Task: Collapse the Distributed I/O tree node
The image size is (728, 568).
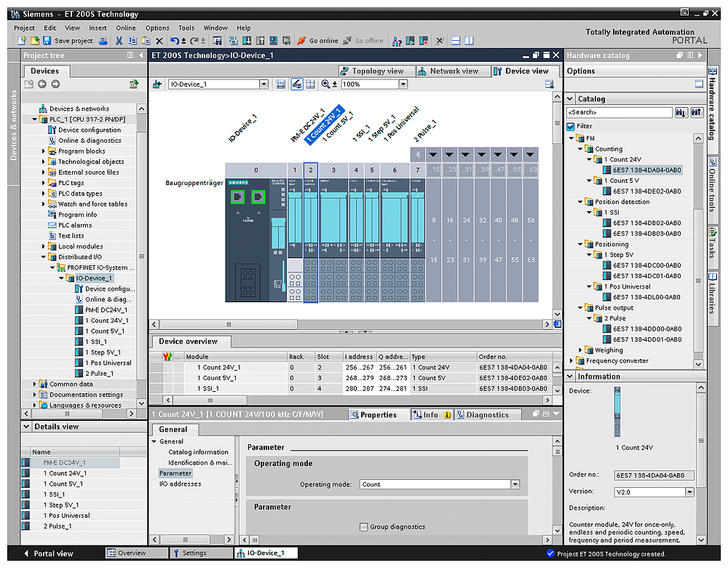Action: (x=44, y=257)
